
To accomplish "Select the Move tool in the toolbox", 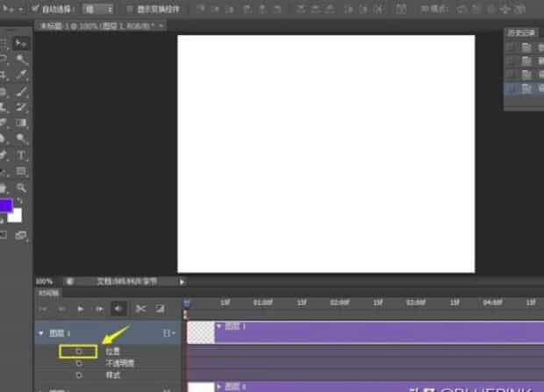I will click(22, 43).
